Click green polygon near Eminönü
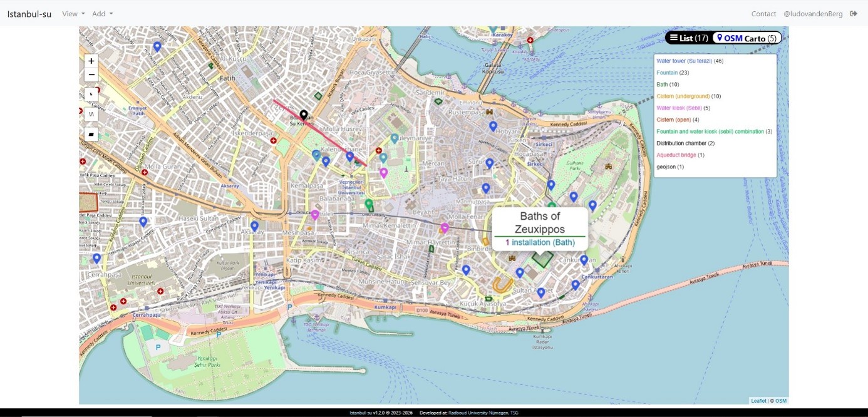This screenshot has width=868, height=417. [438, 100]
